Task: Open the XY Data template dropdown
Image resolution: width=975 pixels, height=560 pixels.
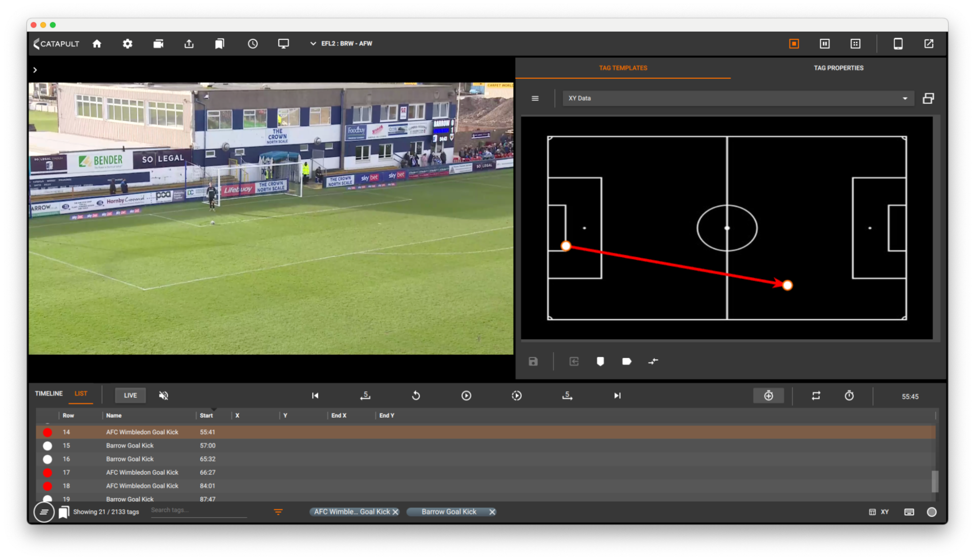Action: (x=737, y=98)
